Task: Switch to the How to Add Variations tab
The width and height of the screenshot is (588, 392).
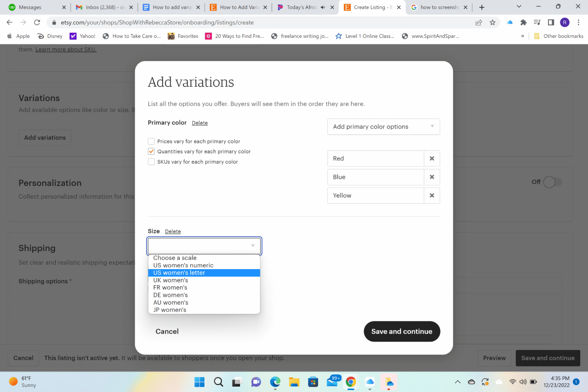Action: point(237,7)
